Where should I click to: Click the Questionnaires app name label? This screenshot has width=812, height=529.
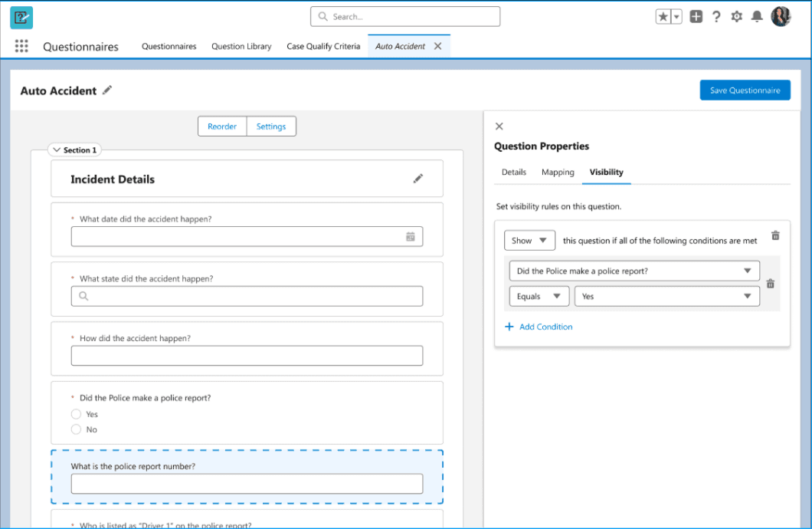[80, 47]
